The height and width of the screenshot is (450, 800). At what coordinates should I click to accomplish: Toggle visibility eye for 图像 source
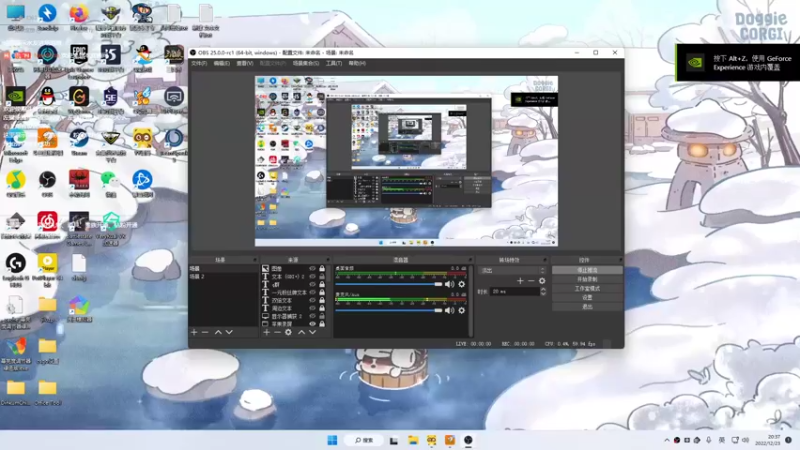tap(312, 268)
